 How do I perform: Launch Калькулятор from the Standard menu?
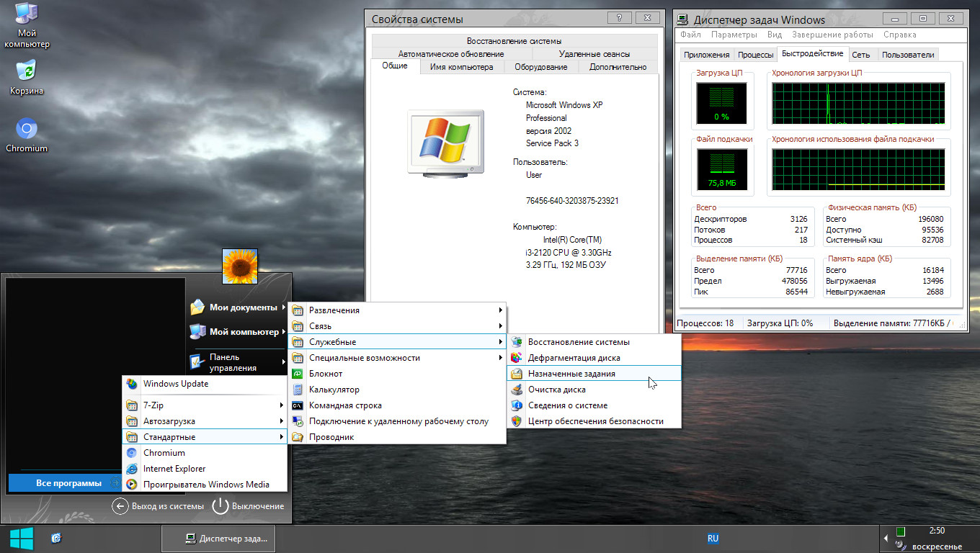[334, 390]
